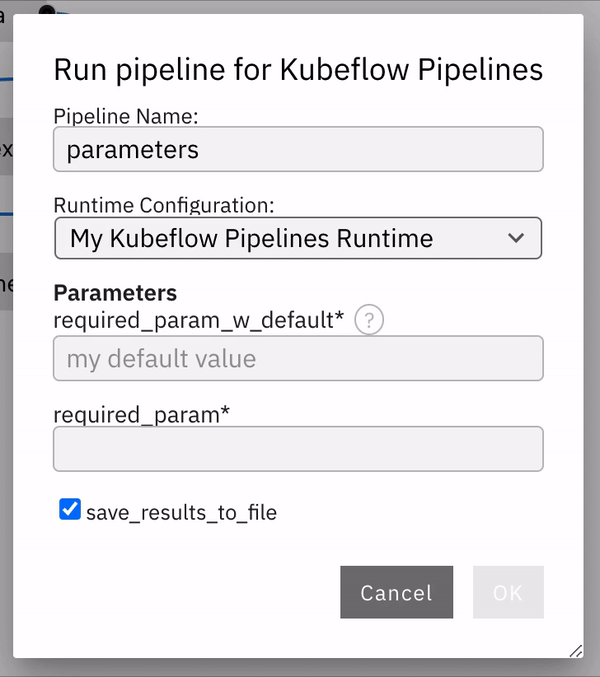
Task: Click the empty required_param input field
Action: [x=298, y=449]
